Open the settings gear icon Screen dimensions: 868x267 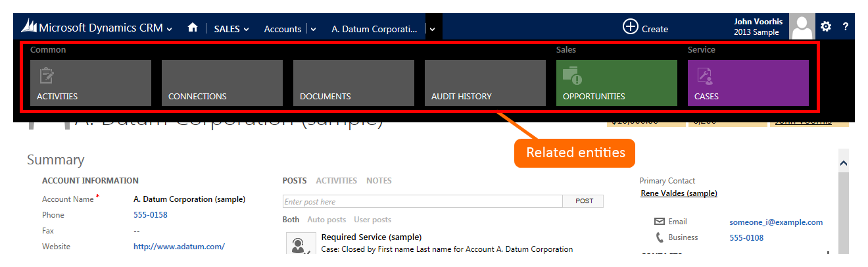click(x=826, y=27)
